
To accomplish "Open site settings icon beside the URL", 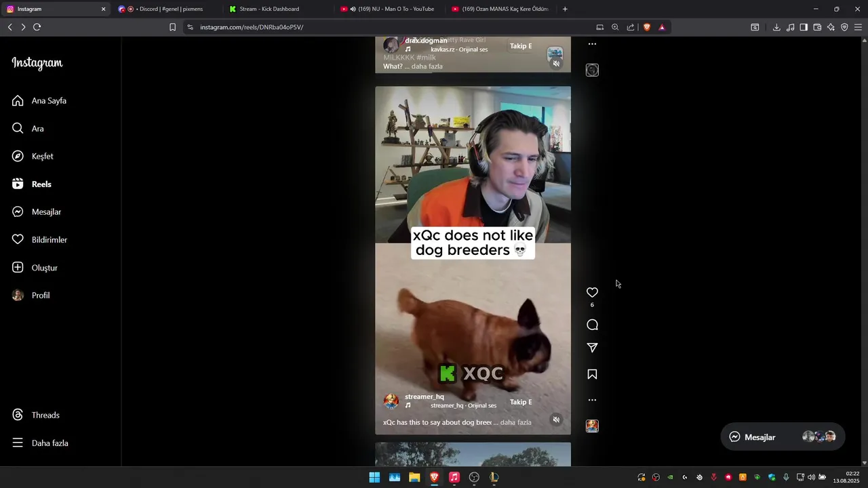I will (190, 27).
